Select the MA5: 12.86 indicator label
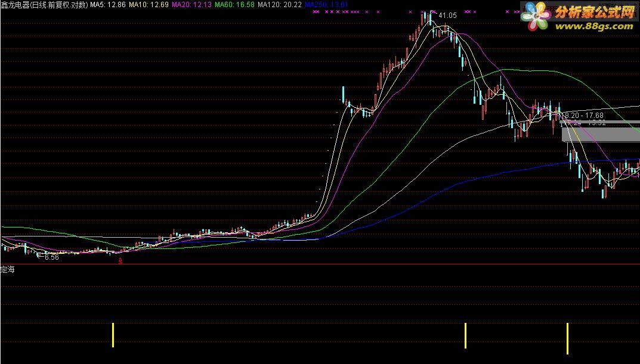 click(108, 5)
